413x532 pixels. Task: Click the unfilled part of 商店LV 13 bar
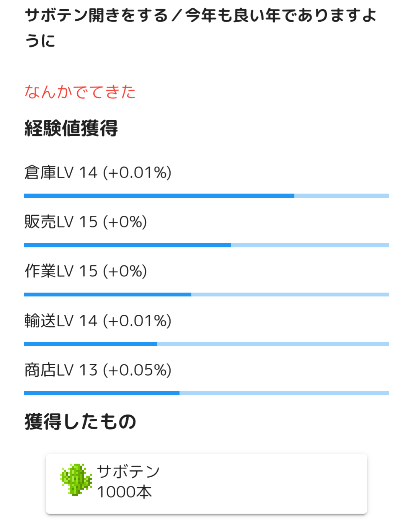point(284,393)
